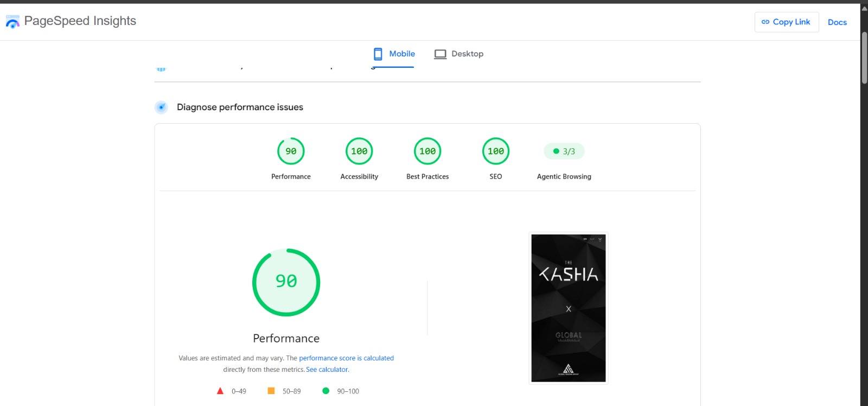Click the vertical page scrollbar thumb
Viewport: 868px width, 406px height.
pyautogui.click(x=864, y=58)
